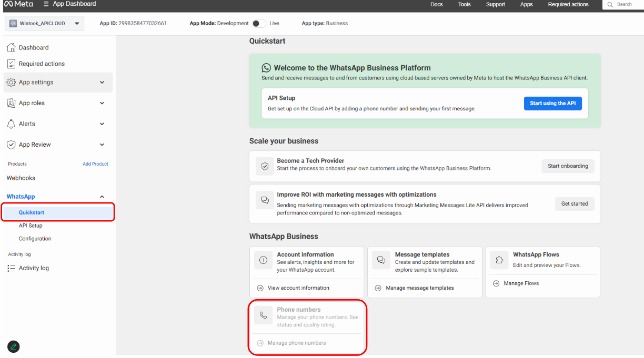
Task: Collapse the WhatsApp product section
Action: 102,197
